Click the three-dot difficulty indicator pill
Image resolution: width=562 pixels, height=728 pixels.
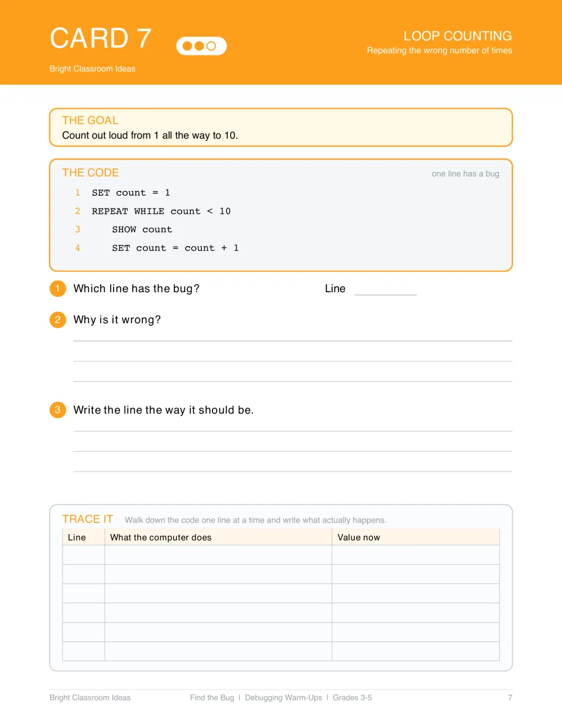click(201, 46)
